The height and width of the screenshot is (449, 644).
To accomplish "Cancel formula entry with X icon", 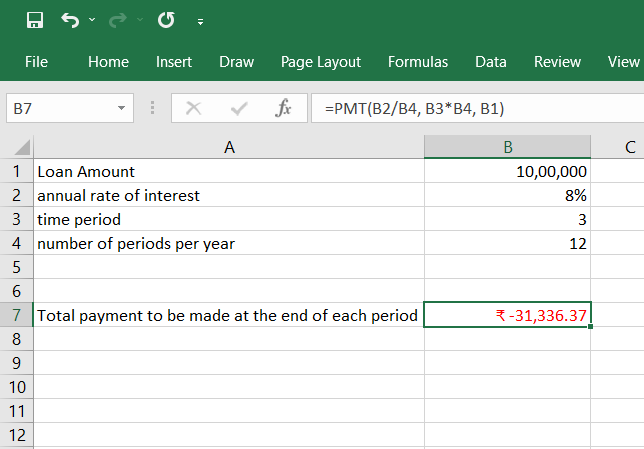I will click(x=194, y=108).
